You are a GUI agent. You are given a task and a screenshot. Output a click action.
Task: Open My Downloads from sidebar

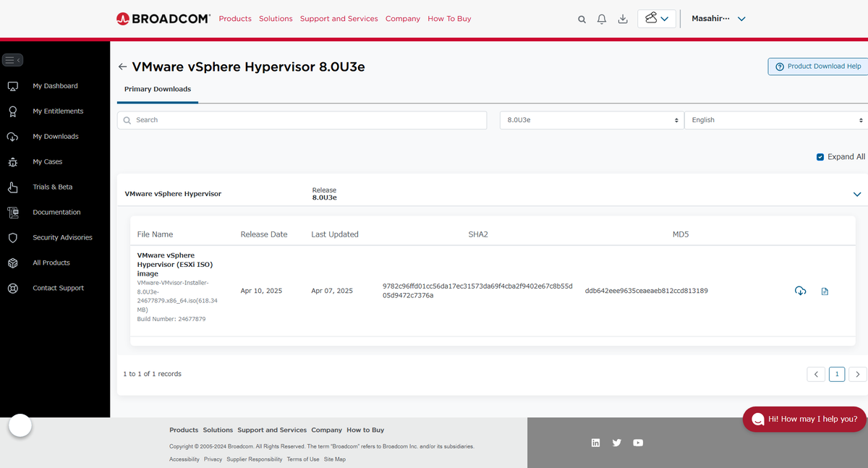[56, 137]
